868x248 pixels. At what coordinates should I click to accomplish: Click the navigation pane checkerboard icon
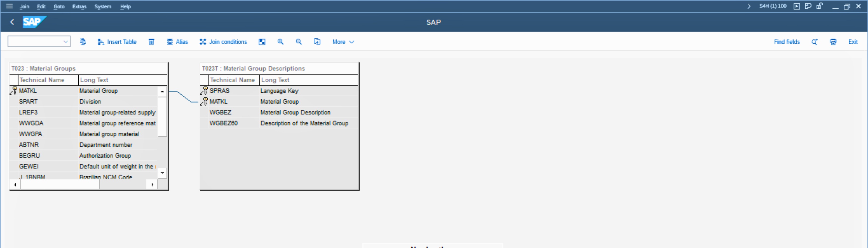[x=262, y=42]
